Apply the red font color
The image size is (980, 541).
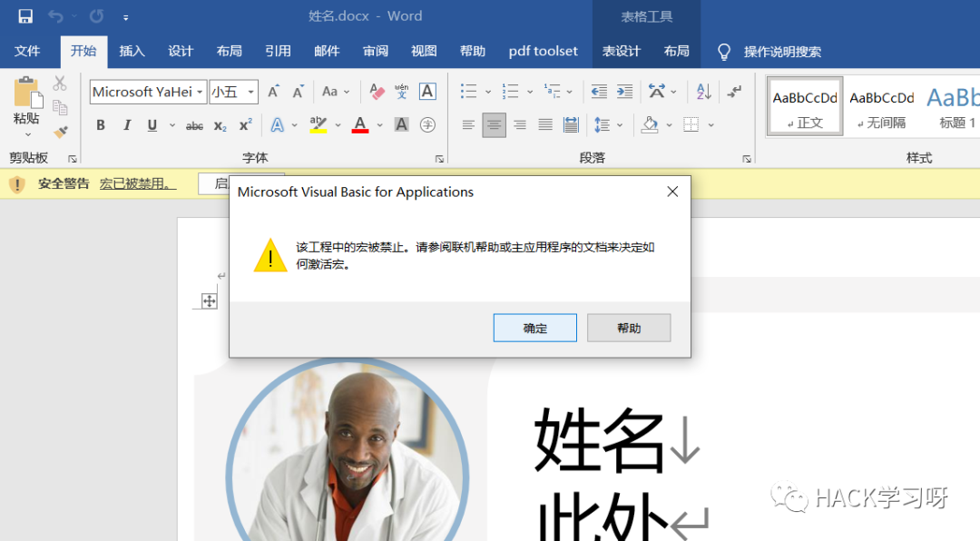pos(360,125)
